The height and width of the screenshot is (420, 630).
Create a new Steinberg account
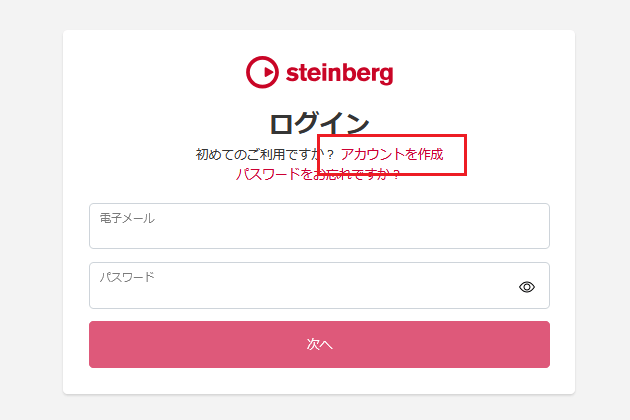[x=392, y=154]
